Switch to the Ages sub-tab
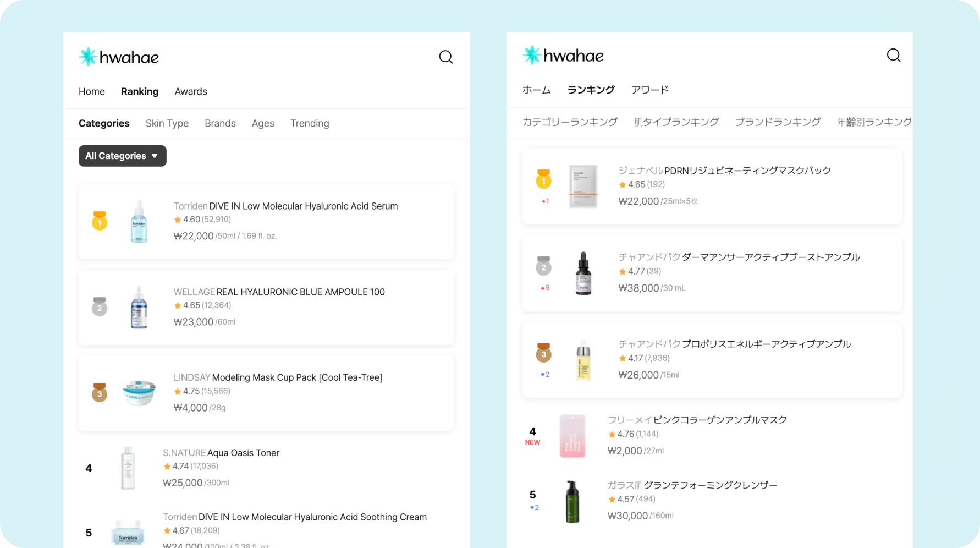Image resolution: width=980 pixels, height=548 pixels. click(x=263, y=123)
